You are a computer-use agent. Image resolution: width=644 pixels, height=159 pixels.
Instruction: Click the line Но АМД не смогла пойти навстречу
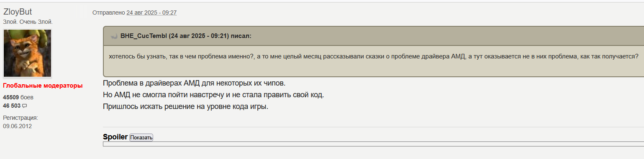point(213,95)
